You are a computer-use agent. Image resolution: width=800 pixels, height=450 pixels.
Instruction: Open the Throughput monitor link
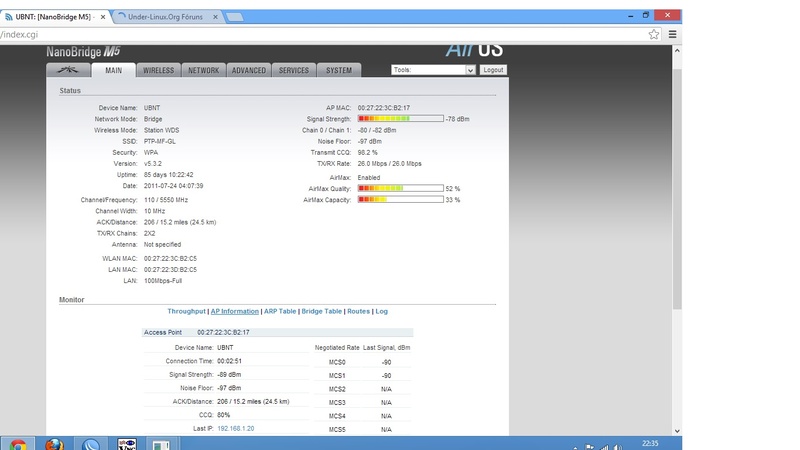[186, 311]
